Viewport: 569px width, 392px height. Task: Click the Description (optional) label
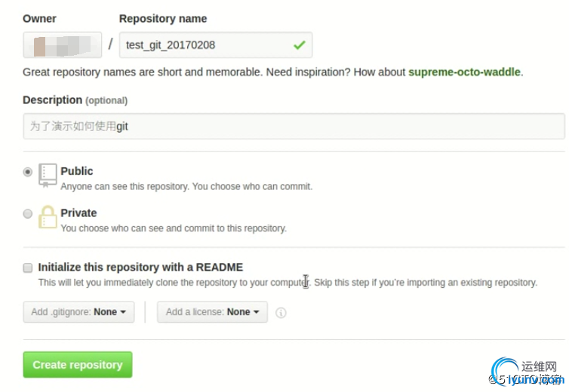[x=75, y=100]
